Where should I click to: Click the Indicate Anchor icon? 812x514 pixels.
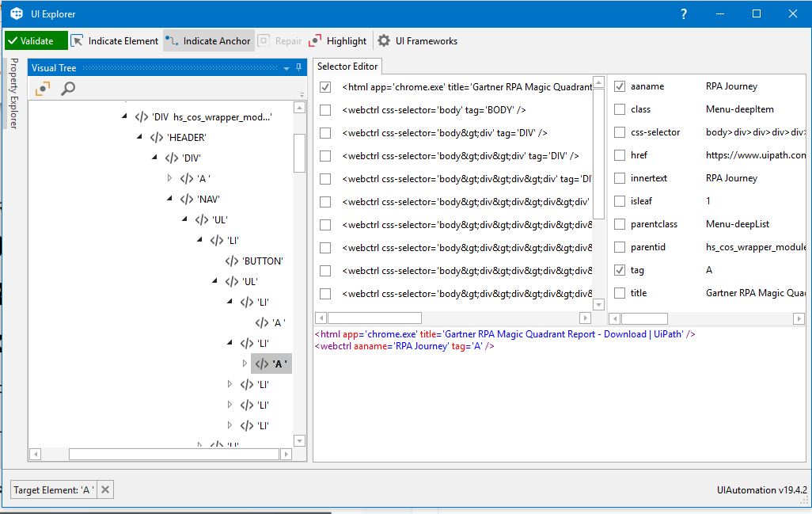point(172,41)
